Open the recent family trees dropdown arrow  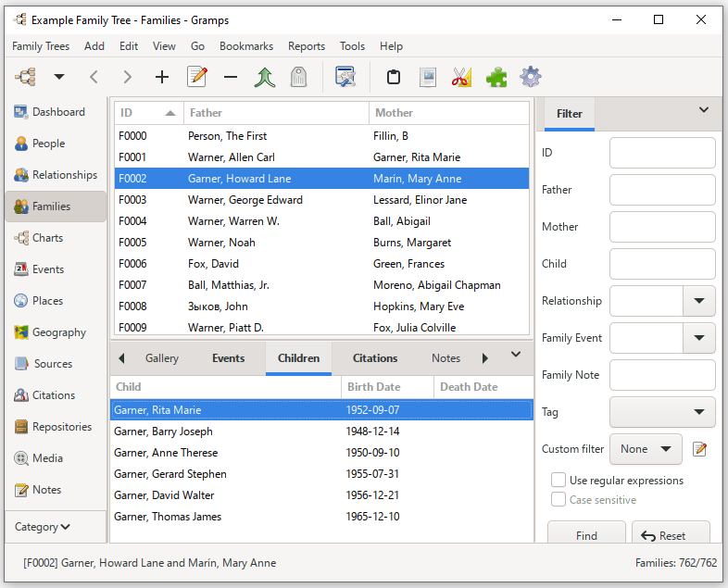pos(59,77)
